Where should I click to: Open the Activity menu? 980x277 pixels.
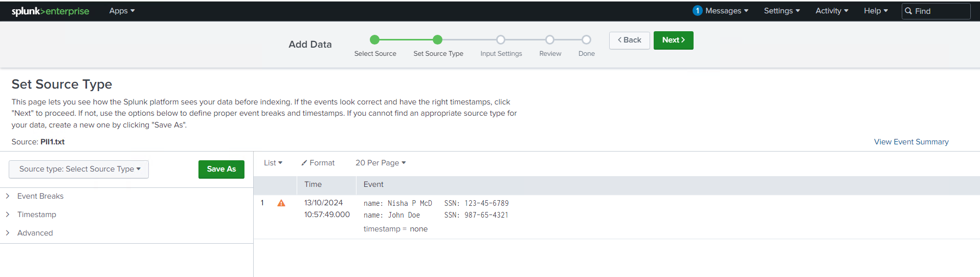[832, 11]
